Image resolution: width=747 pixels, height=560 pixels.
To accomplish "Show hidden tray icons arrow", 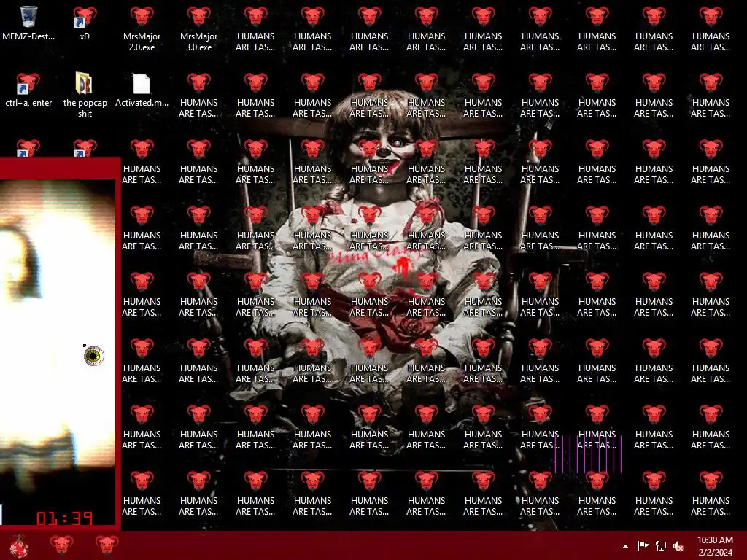I will tap(625, 546).
